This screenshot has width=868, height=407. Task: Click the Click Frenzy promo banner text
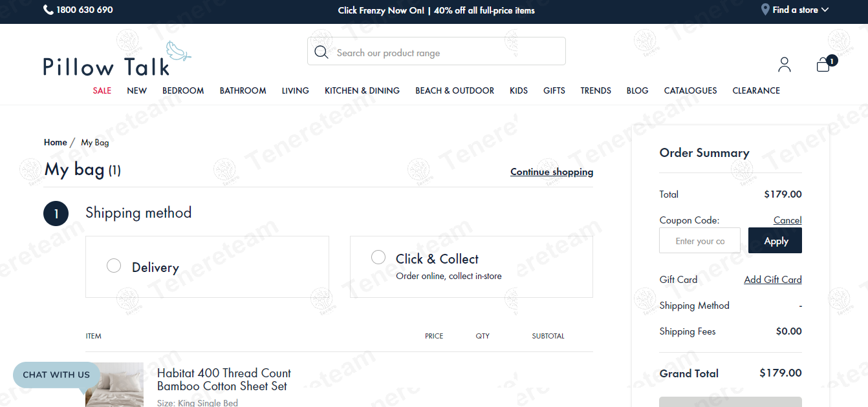437,10
